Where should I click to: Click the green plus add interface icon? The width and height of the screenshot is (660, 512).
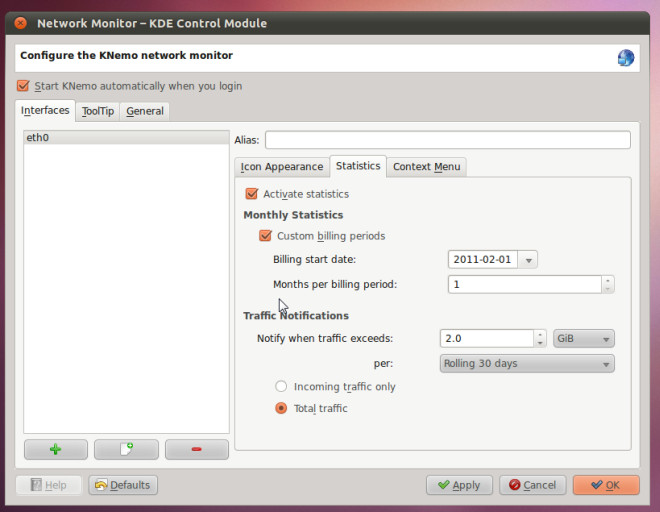(56, 449)
